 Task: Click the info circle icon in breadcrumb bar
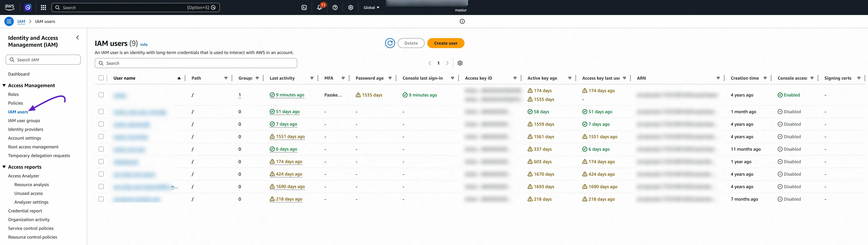click(x=462, y=21)
